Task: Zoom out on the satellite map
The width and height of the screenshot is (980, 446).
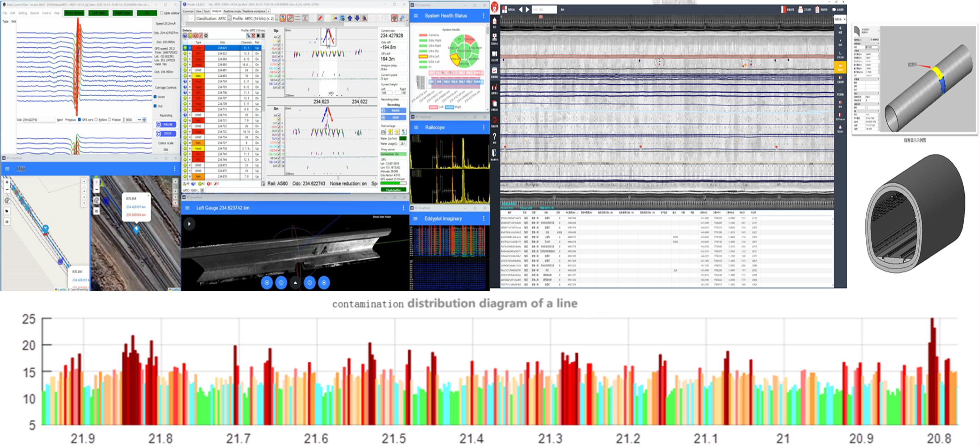Action: click(x=96, y=189)
